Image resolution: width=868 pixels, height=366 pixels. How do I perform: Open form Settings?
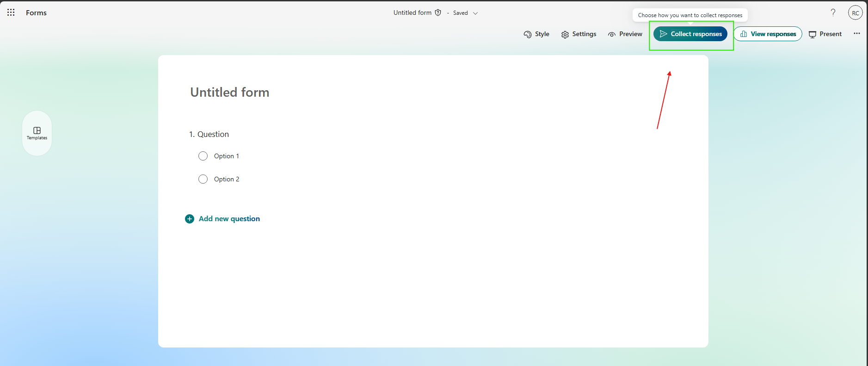579,34
